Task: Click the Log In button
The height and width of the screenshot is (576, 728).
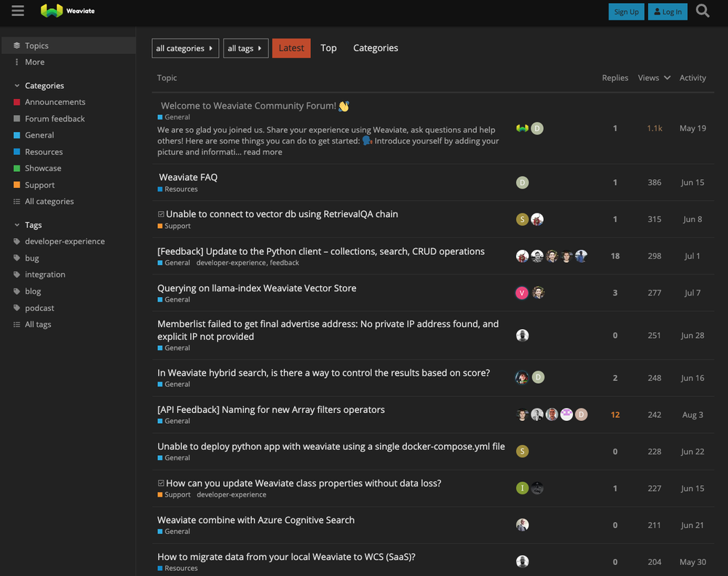Action: point(667,12)
